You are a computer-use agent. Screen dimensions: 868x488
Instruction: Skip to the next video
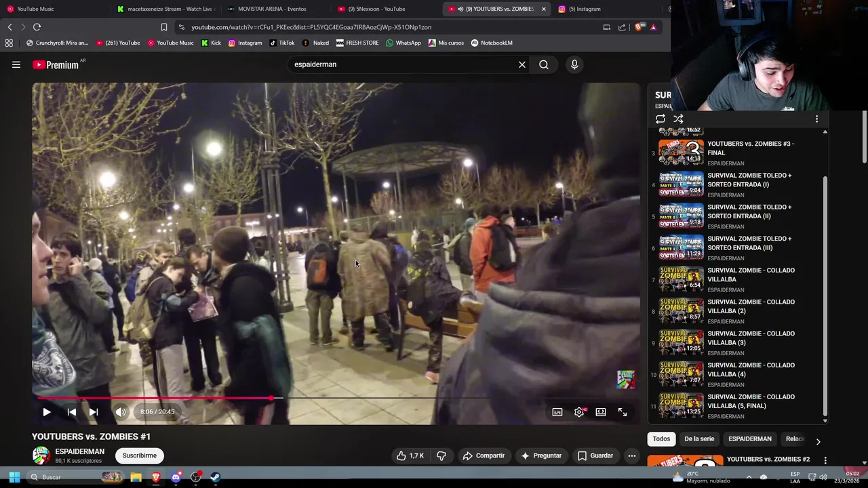click(x=94, y=412)
